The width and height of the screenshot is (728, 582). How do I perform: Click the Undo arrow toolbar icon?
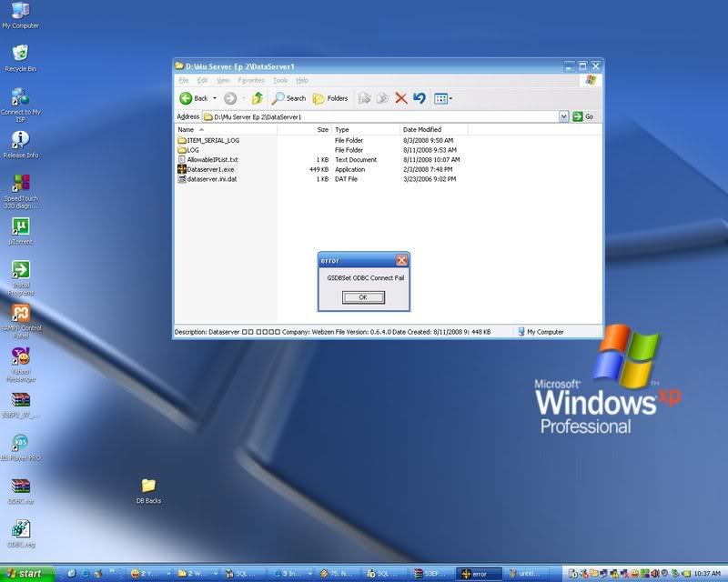coord(419,98)
